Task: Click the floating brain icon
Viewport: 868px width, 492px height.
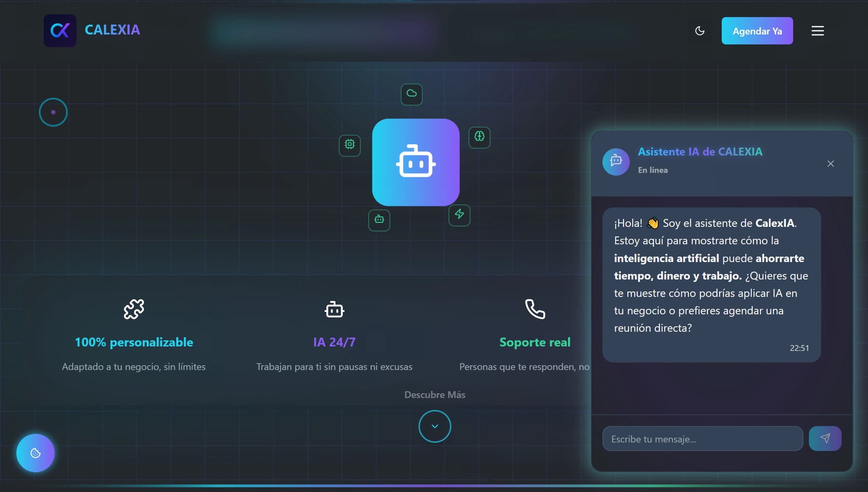Action: pyautogui.click(x=479, y=137)
